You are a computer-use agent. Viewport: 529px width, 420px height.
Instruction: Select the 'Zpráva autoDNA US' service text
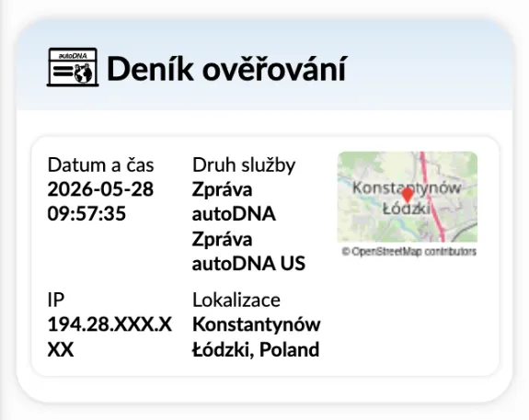coord(248,251)
